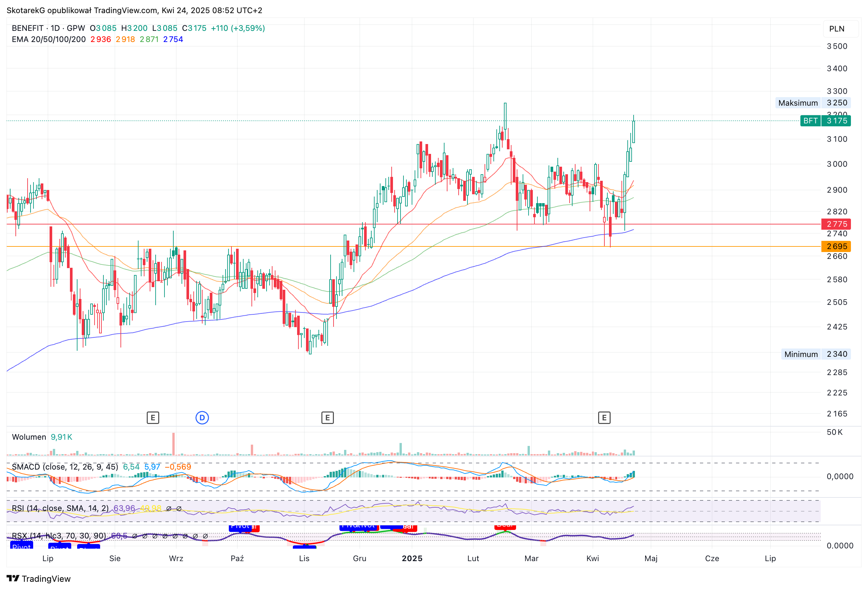Select the blue EMA value 2 754

(x=173, y=39)
